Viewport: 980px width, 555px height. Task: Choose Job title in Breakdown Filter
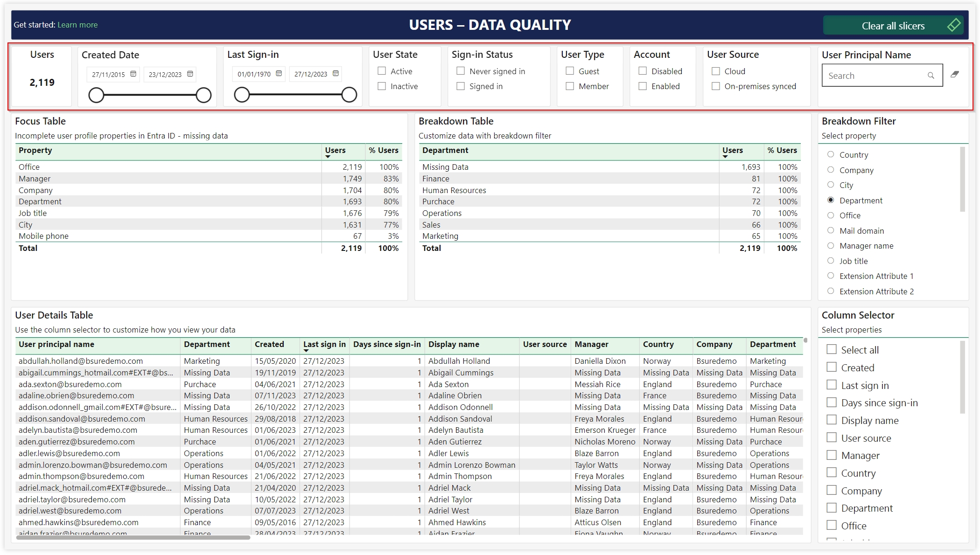(831, 261)
